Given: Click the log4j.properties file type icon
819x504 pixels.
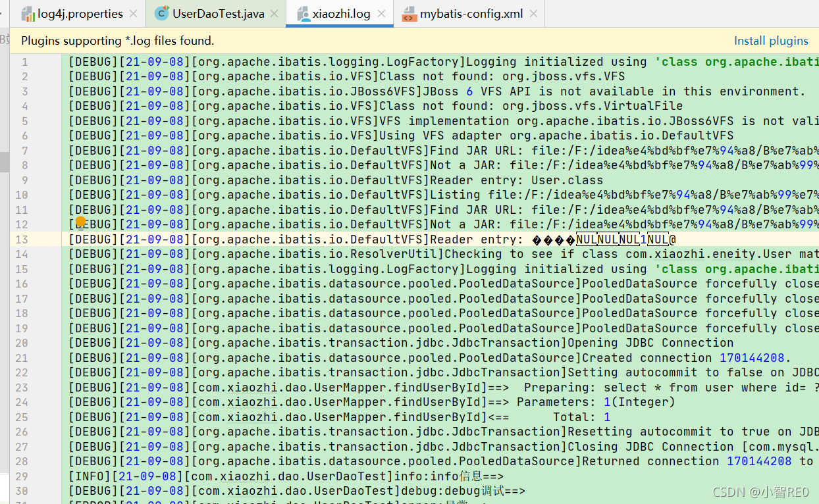Looking at the screenshot, I should [28, 14].
